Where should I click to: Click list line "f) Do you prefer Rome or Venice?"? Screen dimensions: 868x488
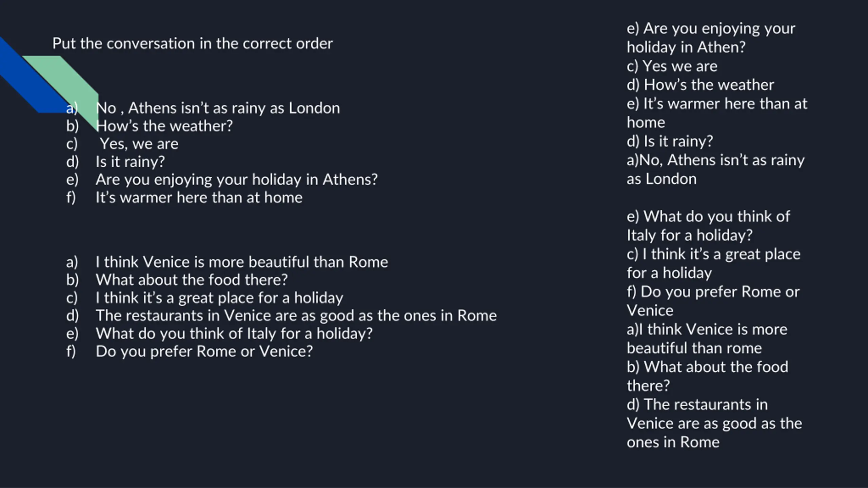[x=204, y=351]
